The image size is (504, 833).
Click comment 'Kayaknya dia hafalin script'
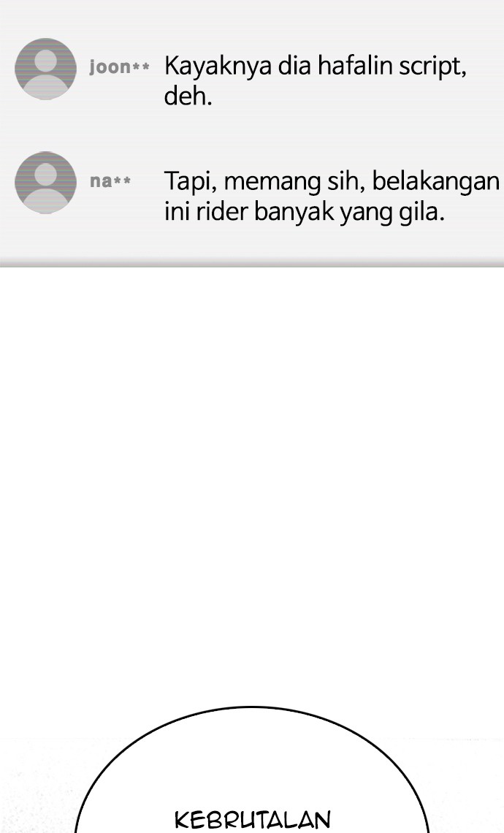[x=316, y=81]
